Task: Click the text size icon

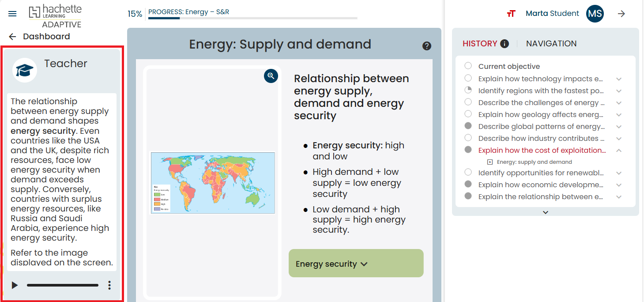Action: coord(511,14)
